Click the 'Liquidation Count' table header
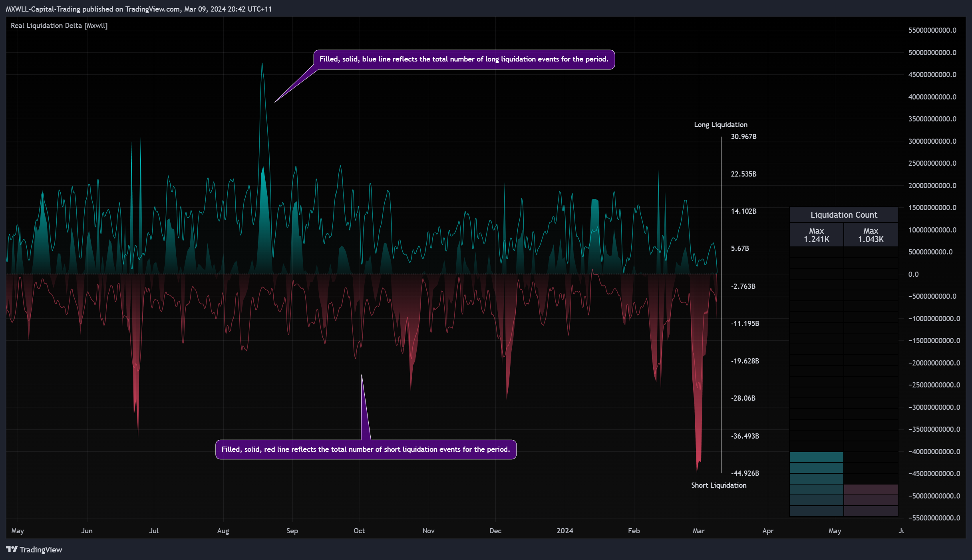This screenshot has height=560, width=972. click(x=844, y=215)
